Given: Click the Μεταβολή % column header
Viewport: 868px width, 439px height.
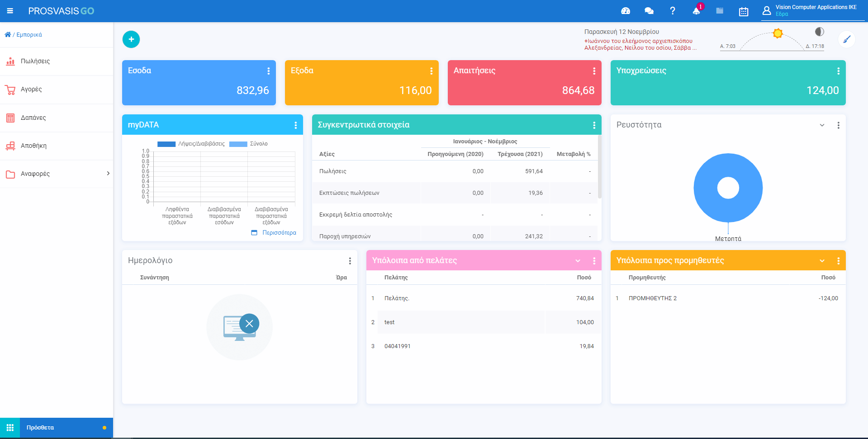Looking at the screenshot, I should (x=574, y=154).
